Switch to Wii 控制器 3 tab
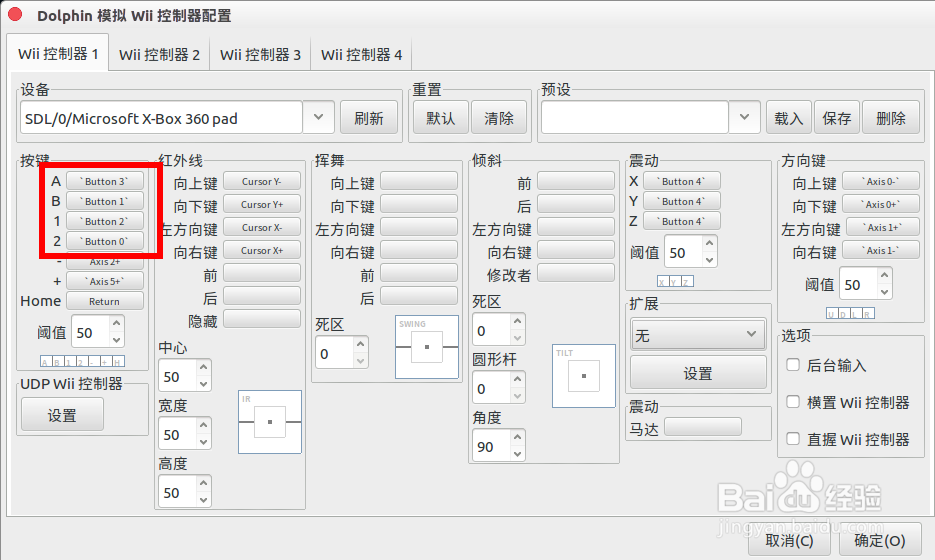Image resolution: width=935 pixels, height=560 pixels. click(260, 55)
